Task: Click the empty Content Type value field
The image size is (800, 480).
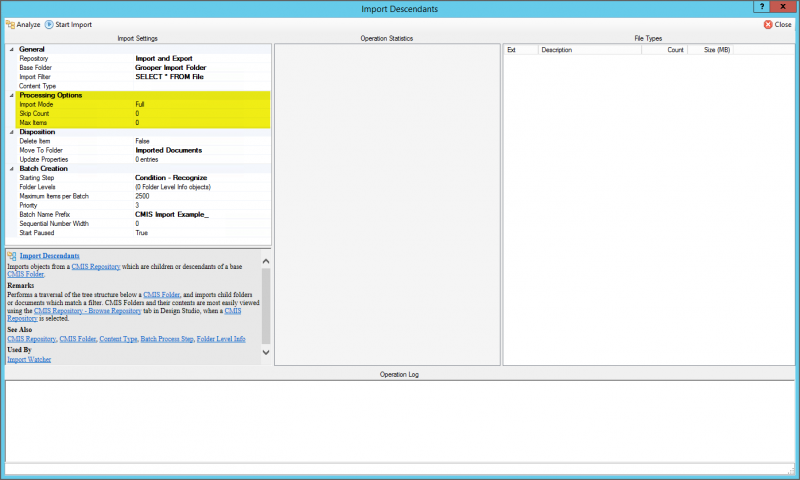Action: click(202, 86)
